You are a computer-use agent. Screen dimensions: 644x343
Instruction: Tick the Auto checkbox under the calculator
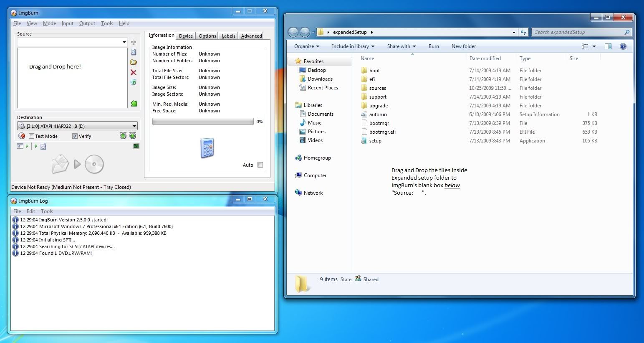pyautogui.click(x=260, y=165)
